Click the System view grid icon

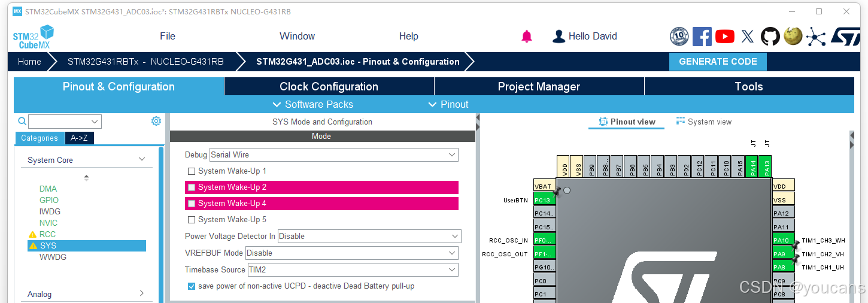tap(681, 122)
